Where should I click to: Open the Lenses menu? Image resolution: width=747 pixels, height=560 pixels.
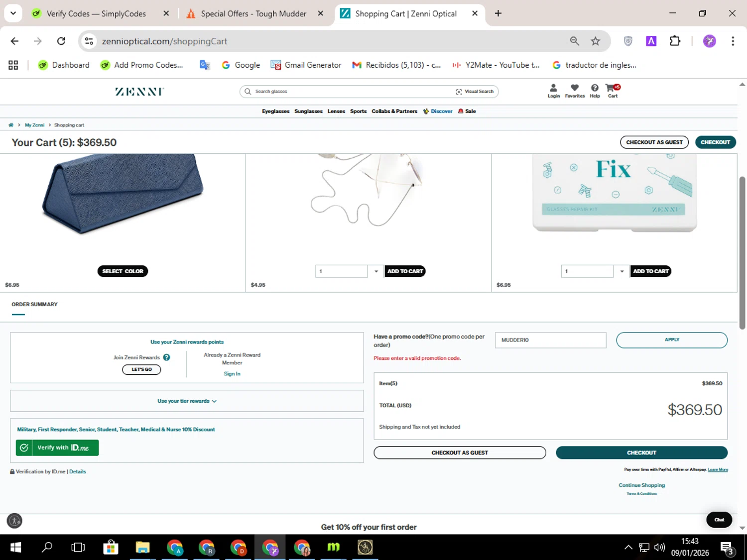(x=336, y=112)
